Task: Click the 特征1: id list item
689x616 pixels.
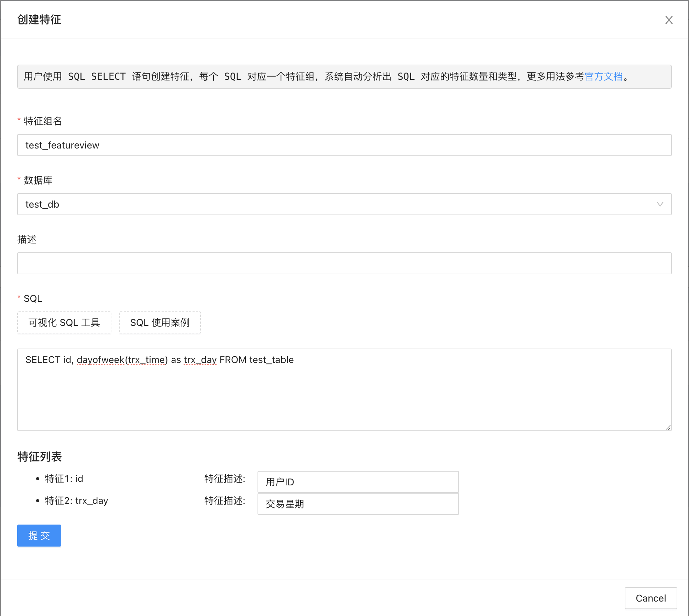Action: (x=64, y=478)
